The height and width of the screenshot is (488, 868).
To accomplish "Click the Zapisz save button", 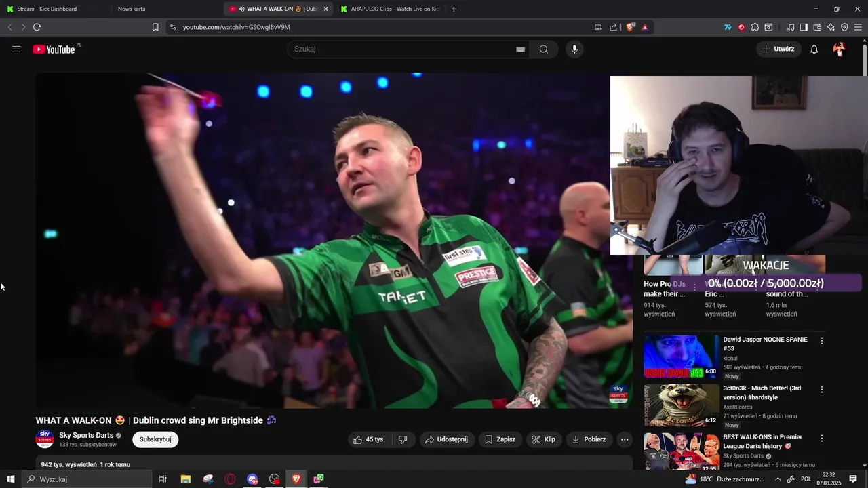I will [x=500, y=439].
